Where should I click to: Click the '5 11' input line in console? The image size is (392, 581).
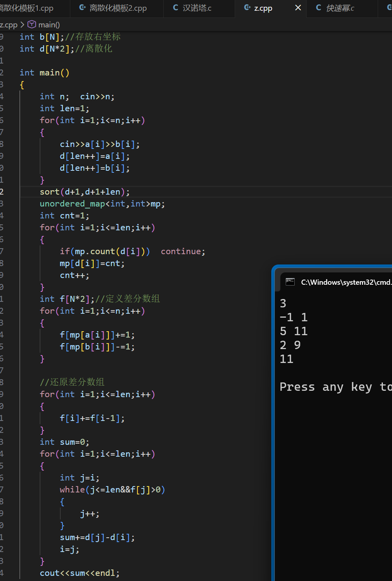click(294, 331)
